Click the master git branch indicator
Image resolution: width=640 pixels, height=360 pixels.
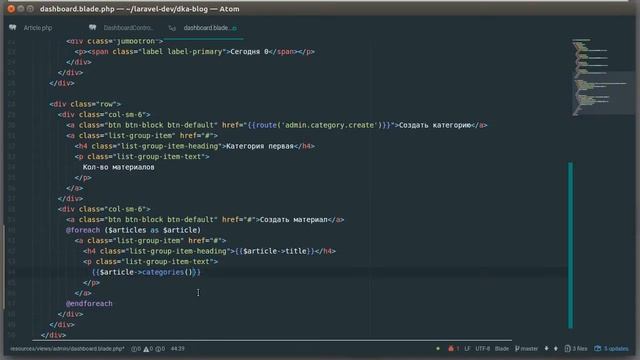[x=526, y=349]
